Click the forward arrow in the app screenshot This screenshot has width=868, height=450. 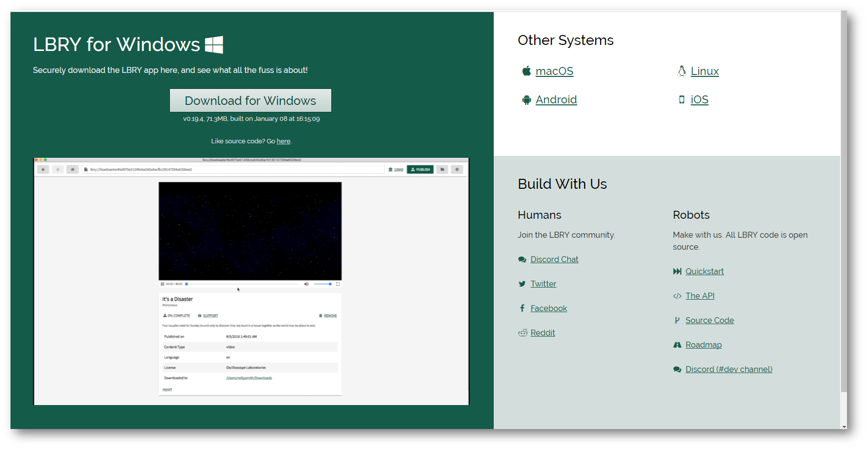click(x=57, y=170)
